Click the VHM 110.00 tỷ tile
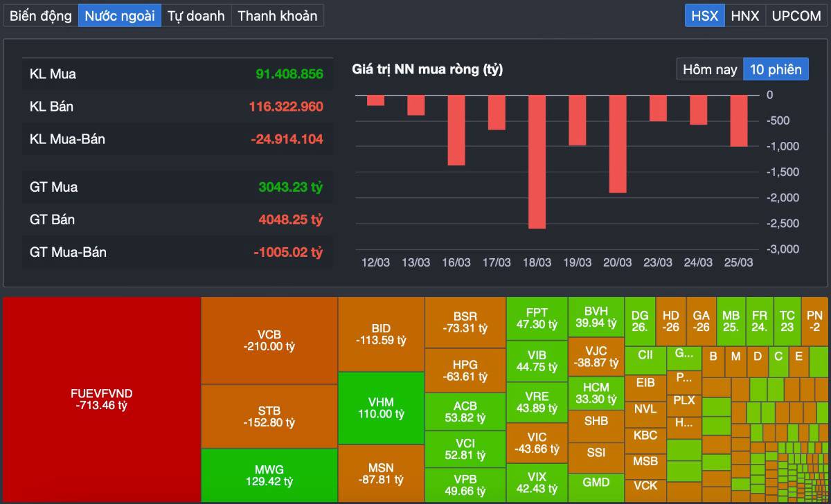This screenshot has height=504, width=831. click(x=381, y=408)
